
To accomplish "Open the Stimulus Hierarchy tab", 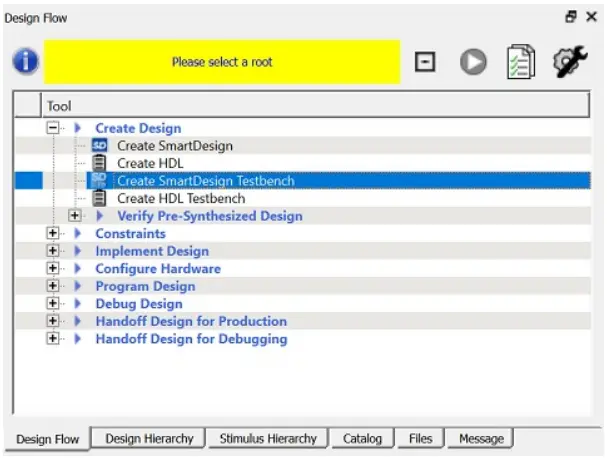I will pyautogui.click(x=268, y=438).
